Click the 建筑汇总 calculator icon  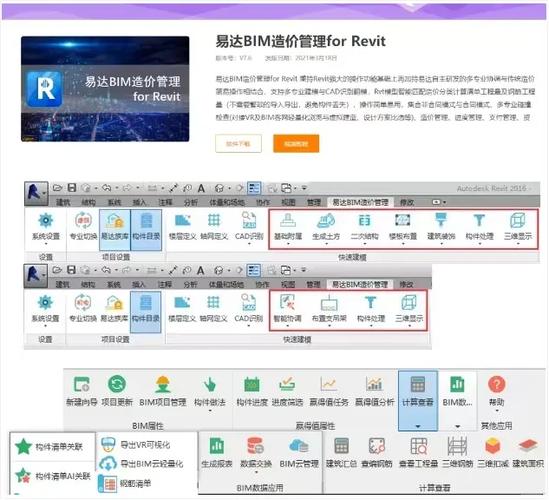coord(341,446)
